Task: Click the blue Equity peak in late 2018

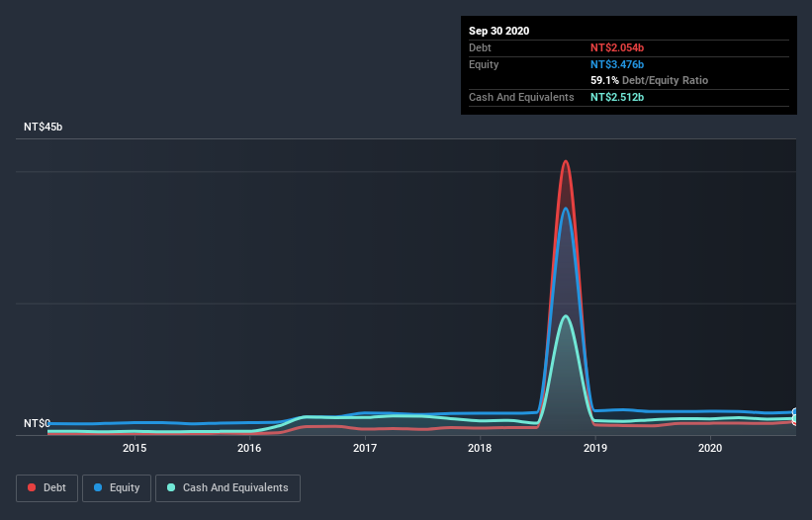Action: [x=566, y=209]
